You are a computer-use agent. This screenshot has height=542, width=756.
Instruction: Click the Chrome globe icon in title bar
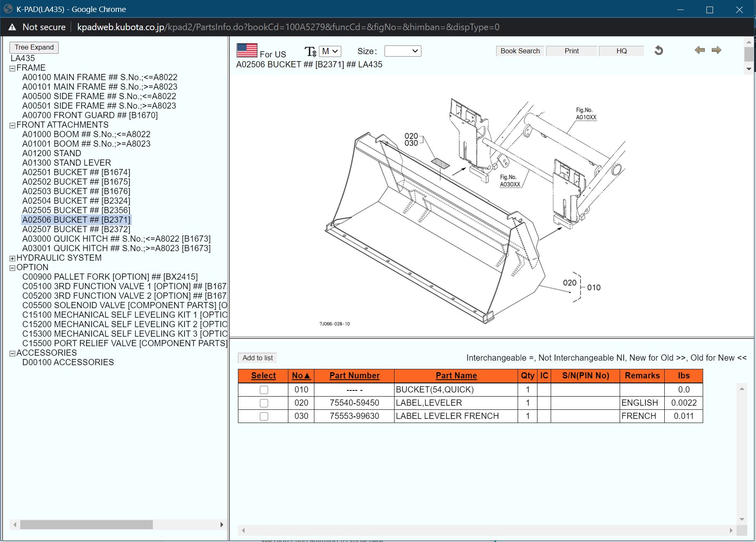8,9
